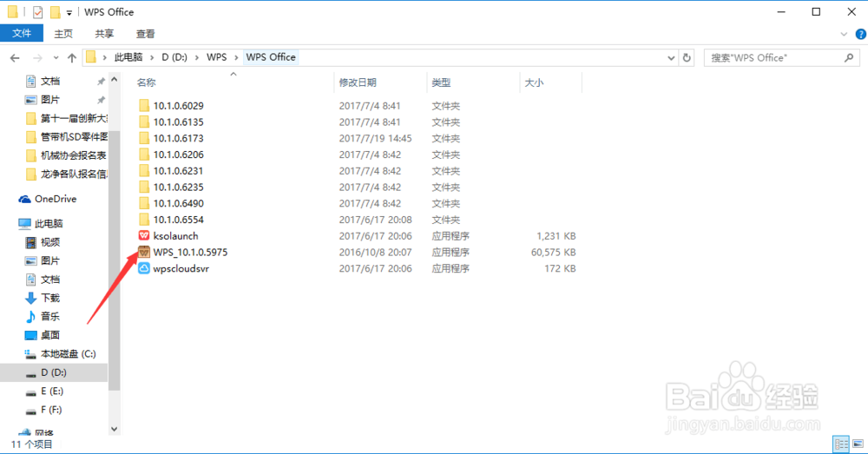Click the folder icon for 10.1.0.6490
The height and width of the screenshot is (454, 868).
(x=144, y=203)
